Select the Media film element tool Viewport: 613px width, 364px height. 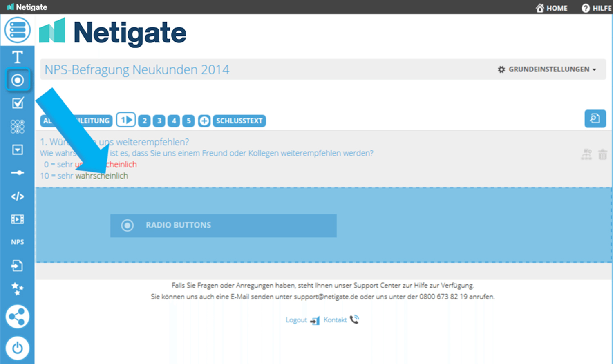[18, 219]
